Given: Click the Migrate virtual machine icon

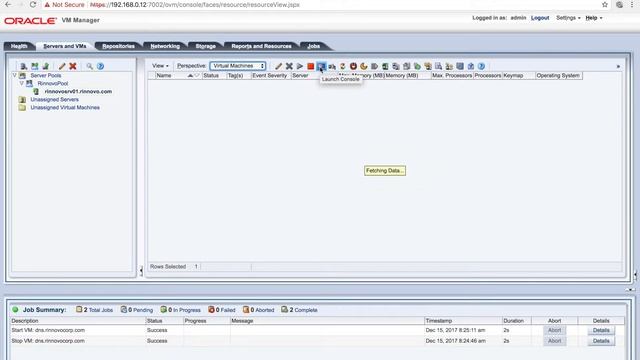Looking at the screenshot, I should tap(385, 66).
